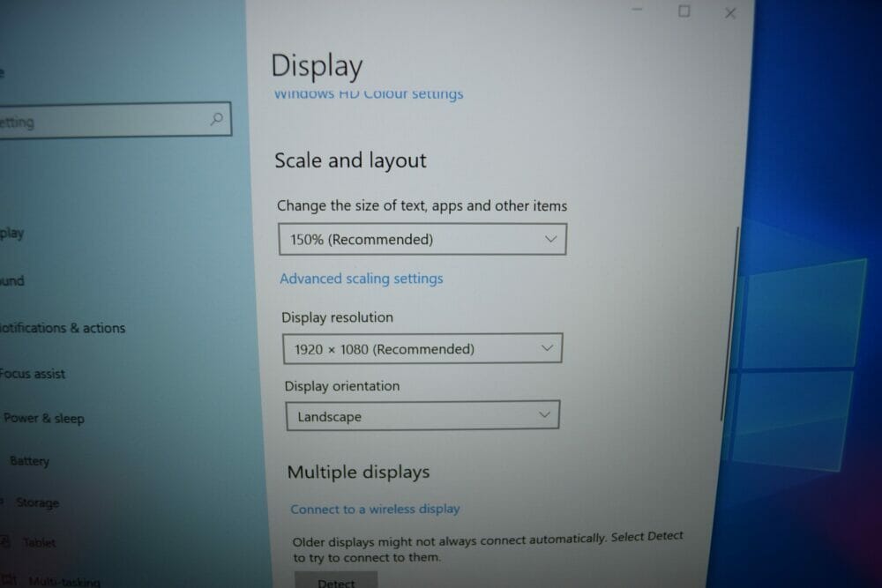Open Notifications & actions settings
Image resolution: width=882 pixels, height=588 pixels.
tap(62, 328)
